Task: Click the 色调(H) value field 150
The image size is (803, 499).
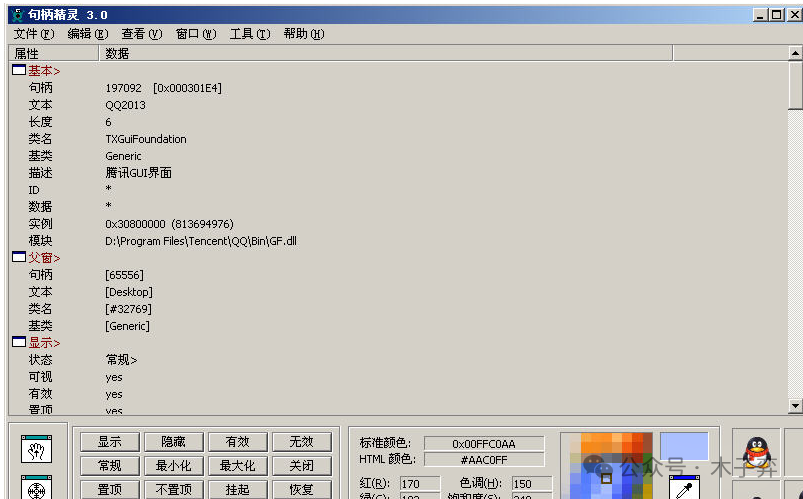Action: pyautogui.click(x=532, y=484)
